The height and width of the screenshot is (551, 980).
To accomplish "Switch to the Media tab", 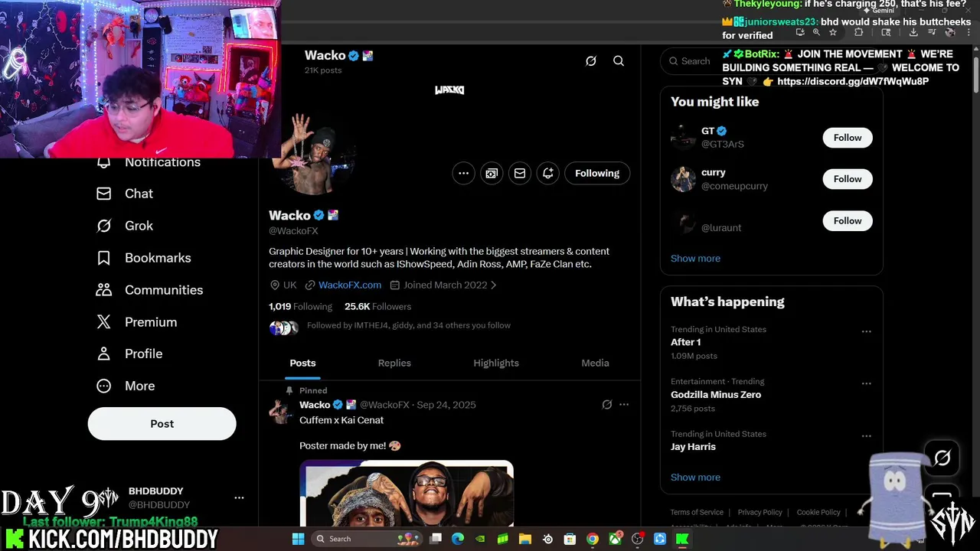I will (x=595, y=363).
